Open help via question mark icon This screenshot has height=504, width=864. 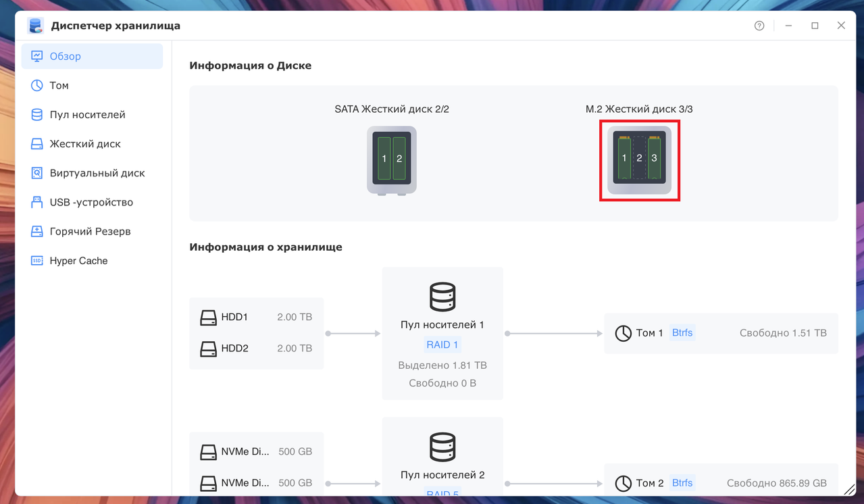(x=759, y=26)
